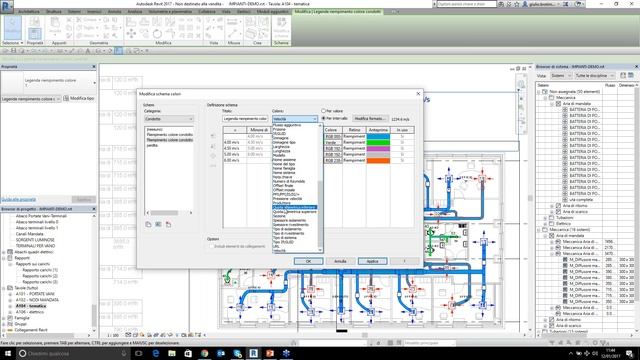Click the delete scheme icon in dialog

168,224
